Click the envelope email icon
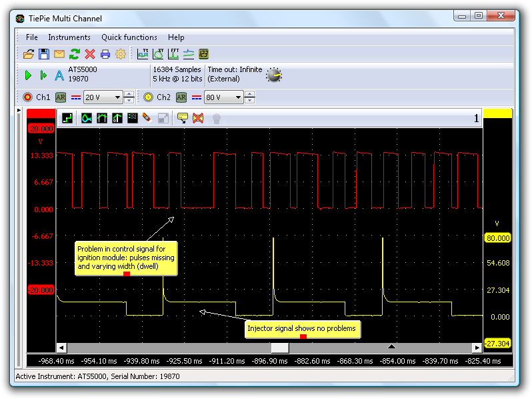Viewport: 532px width, 399px height. [59, 54]
